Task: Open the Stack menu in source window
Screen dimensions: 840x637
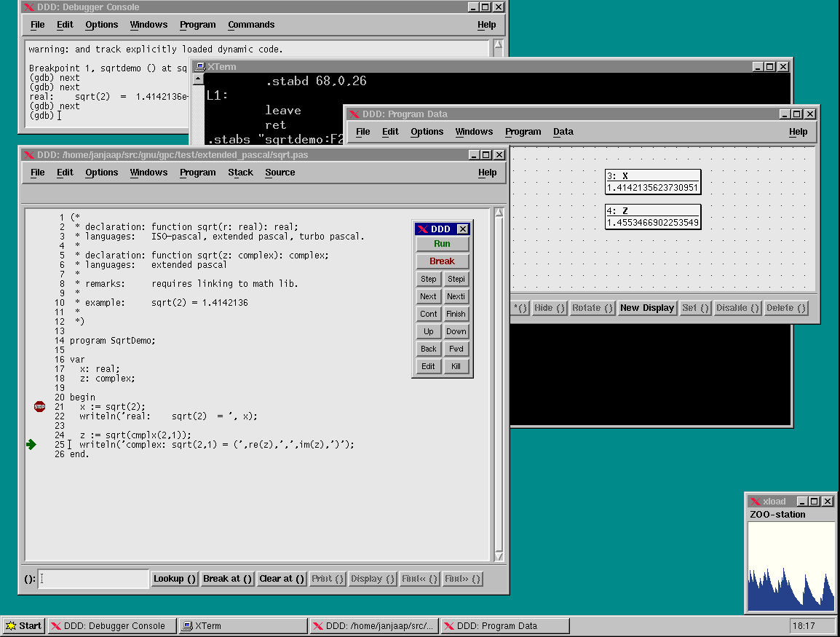Action: point(240,173)
